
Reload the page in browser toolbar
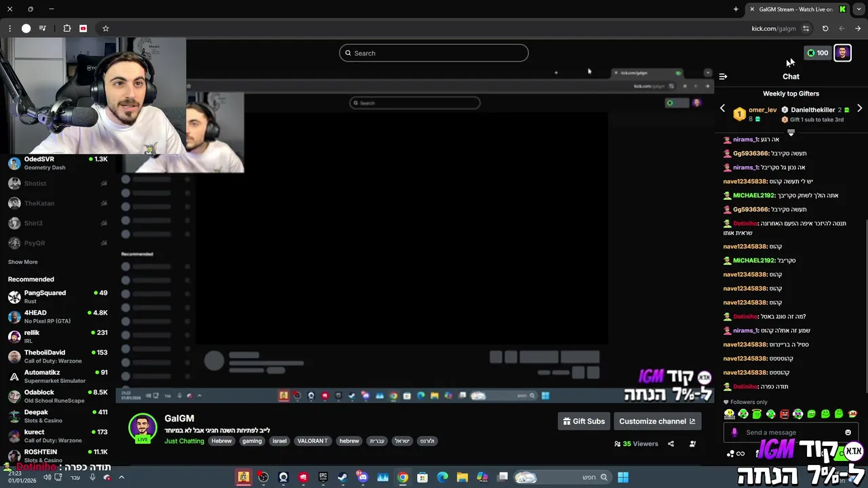[x=825, y=28]
